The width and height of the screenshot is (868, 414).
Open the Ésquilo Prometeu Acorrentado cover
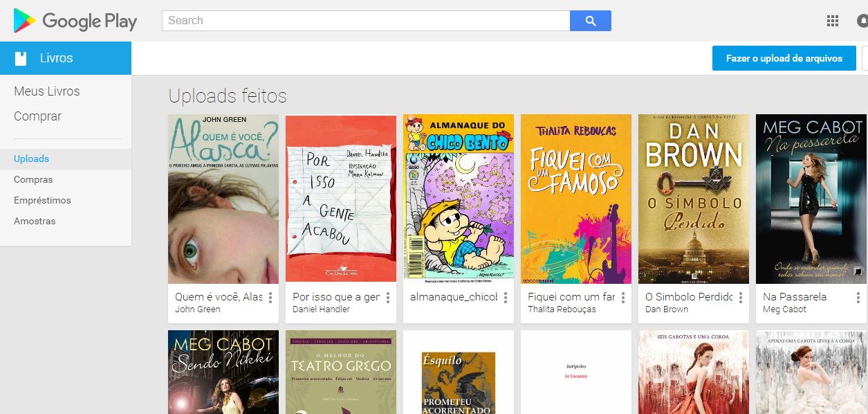[x=459, y=382]
